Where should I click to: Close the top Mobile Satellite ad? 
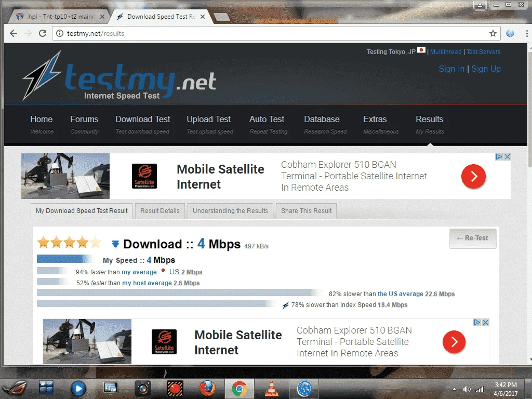[x=507, y=157]
